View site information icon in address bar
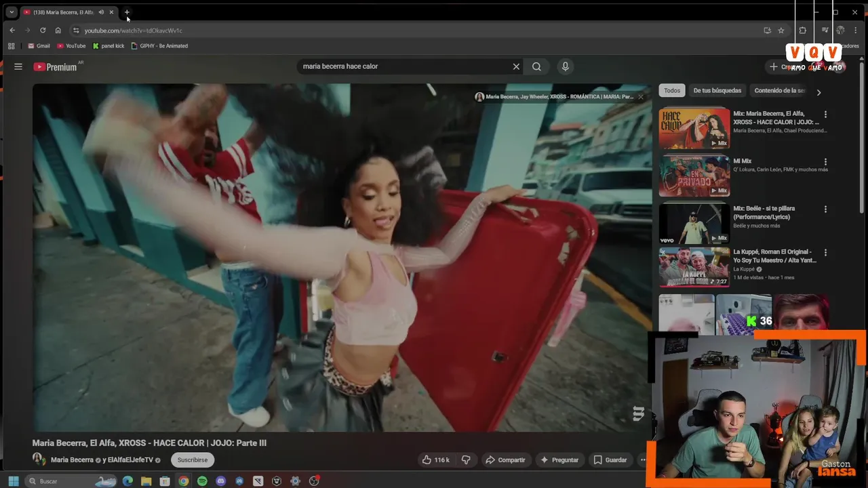 [x=76, y=30]
